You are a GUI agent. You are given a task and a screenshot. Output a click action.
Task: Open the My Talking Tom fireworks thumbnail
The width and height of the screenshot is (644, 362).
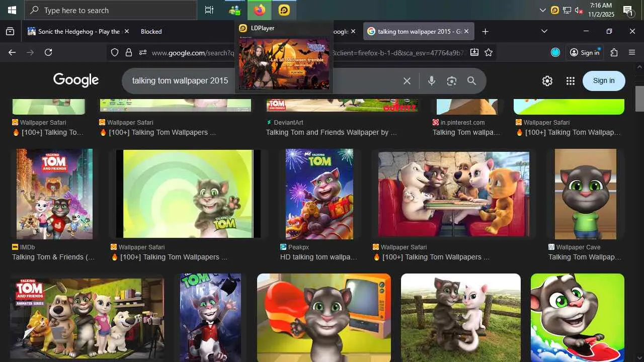click(x=319, y=194)
